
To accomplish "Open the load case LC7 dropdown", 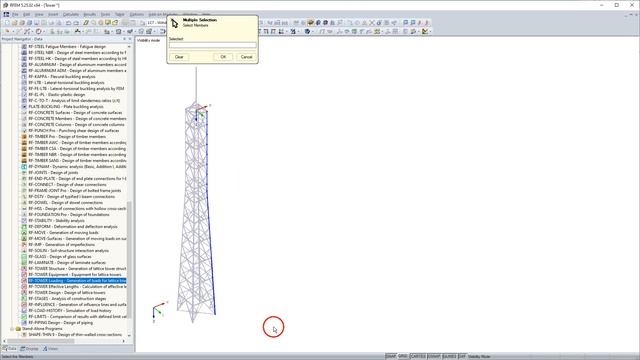I will [x=157, y=23].
